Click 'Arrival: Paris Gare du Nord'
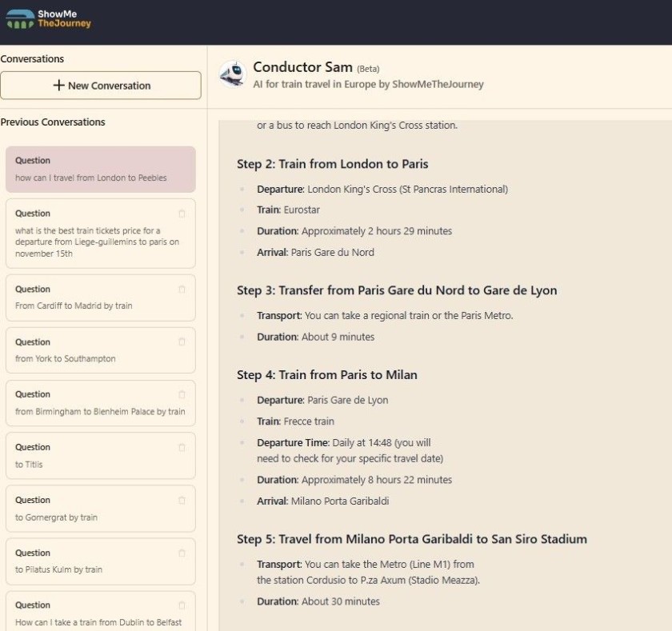The width and height of the screenshot is (672, 631). (x=315, y=252)
